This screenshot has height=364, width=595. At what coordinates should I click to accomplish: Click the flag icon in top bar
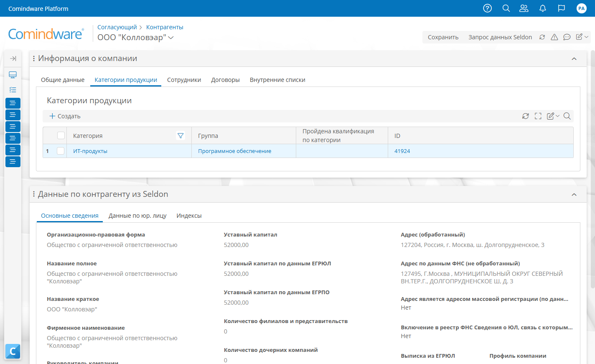click(x=562, y=8)
